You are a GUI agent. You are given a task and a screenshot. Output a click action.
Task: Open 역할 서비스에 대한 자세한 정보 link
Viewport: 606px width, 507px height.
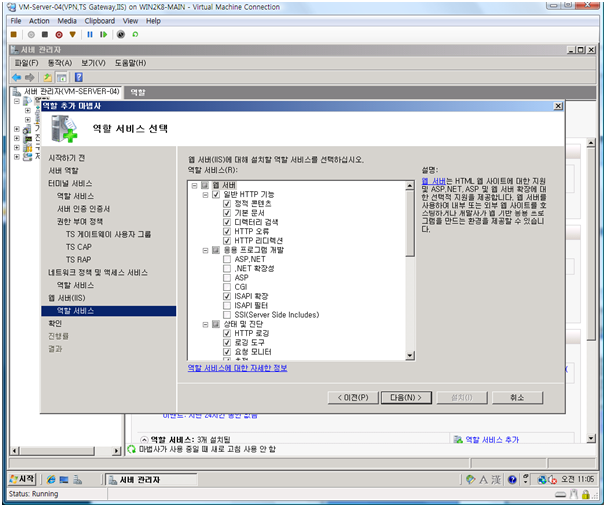237,368
